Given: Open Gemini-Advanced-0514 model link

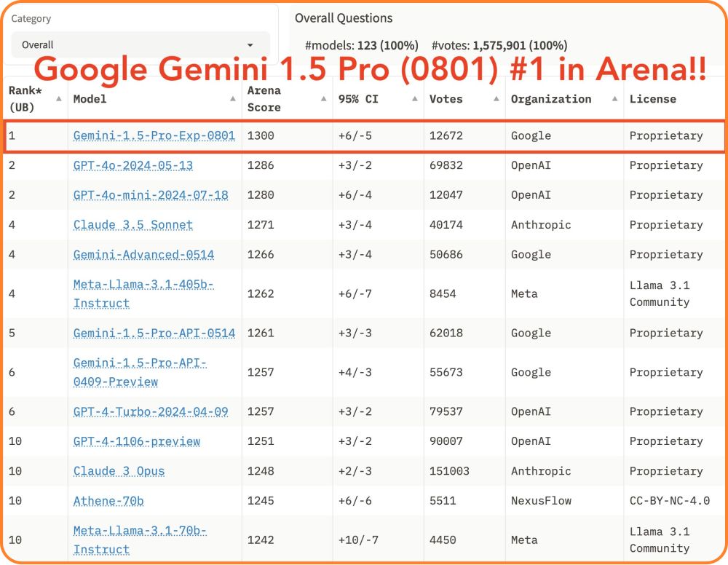Looking at the screenshot, I should [143, 254].
